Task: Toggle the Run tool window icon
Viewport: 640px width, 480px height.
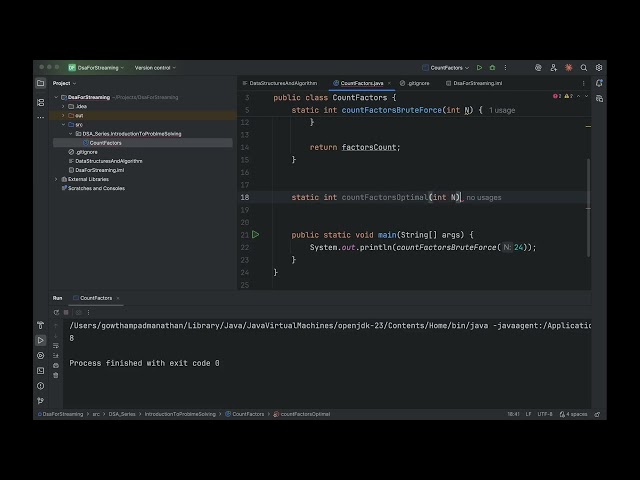Action: (40, 340)
